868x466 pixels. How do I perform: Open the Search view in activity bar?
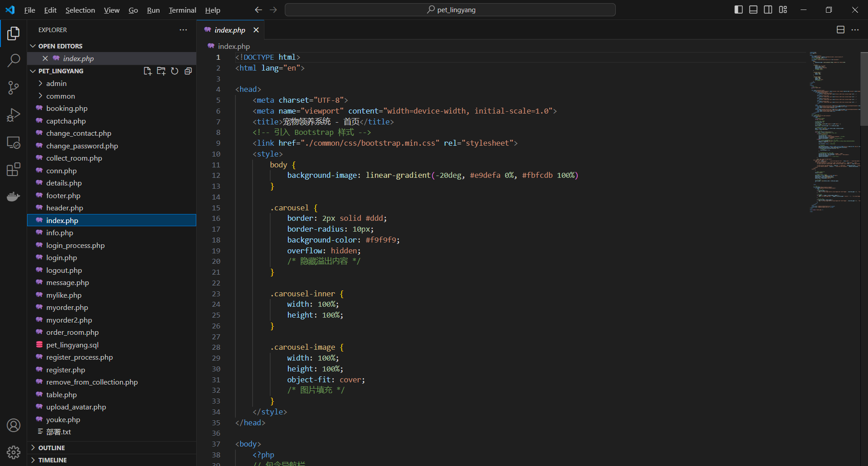[x=14, y=60]
